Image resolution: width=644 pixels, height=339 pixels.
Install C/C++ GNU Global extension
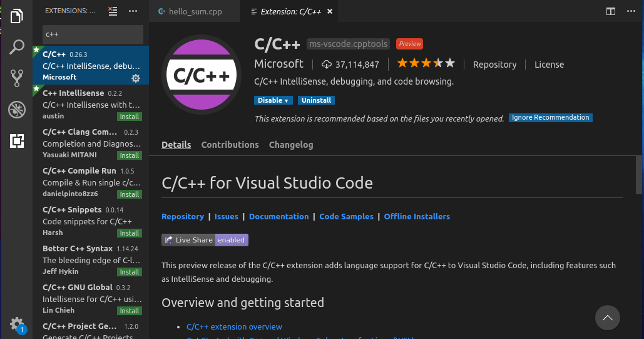pos(130,311)
